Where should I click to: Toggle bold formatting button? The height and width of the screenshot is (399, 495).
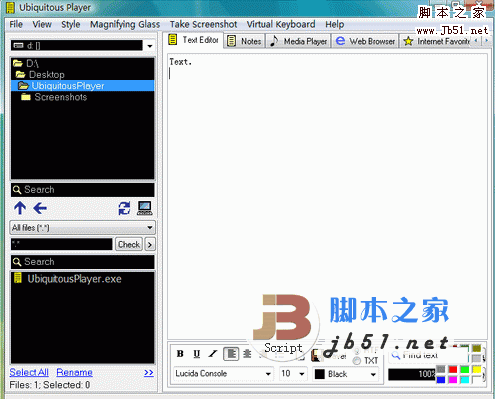click(x=180, y=354)
